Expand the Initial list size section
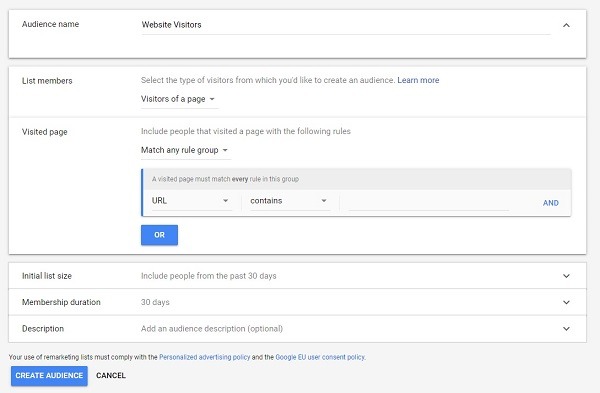This screenshot has width=600, height=393. coord(566,276)
